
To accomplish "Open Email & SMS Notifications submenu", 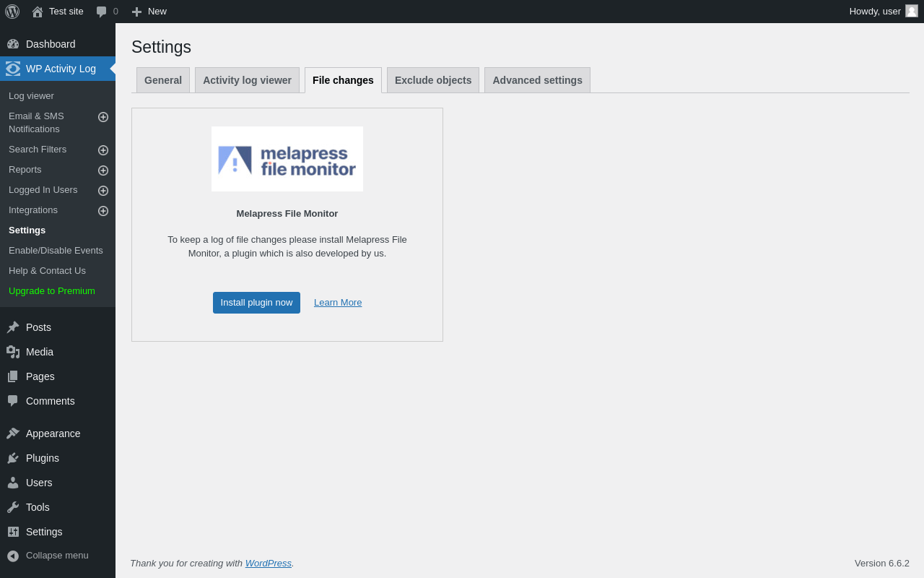I will 36,123.
